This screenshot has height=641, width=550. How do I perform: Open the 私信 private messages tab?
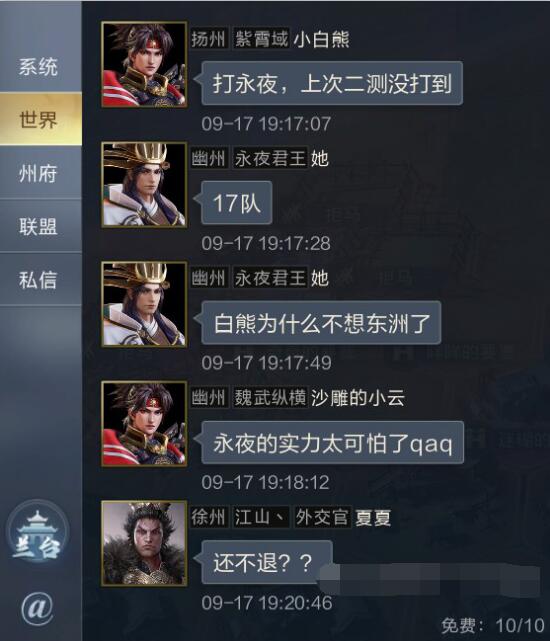tap(38, 280)
